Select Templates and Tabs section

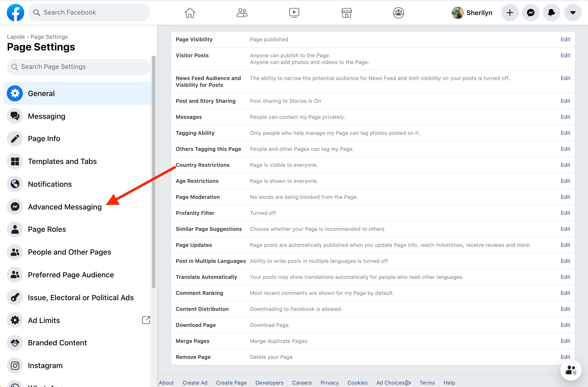(62, 161)
